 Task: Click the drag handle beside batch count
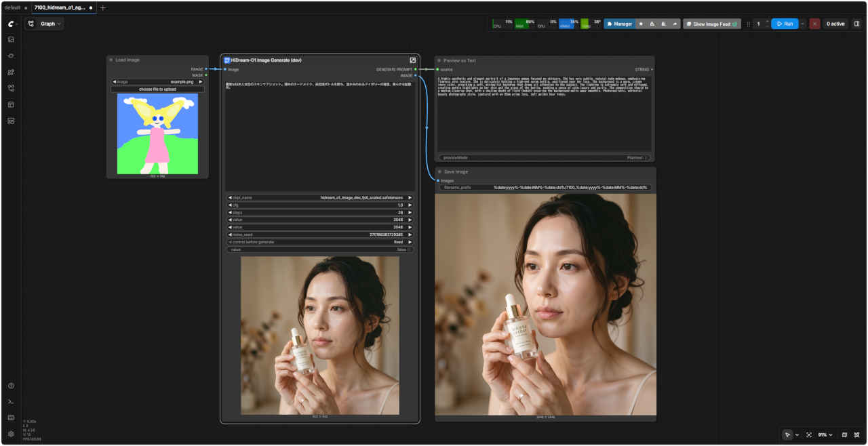pyautogui.click(x=749, y=24)
